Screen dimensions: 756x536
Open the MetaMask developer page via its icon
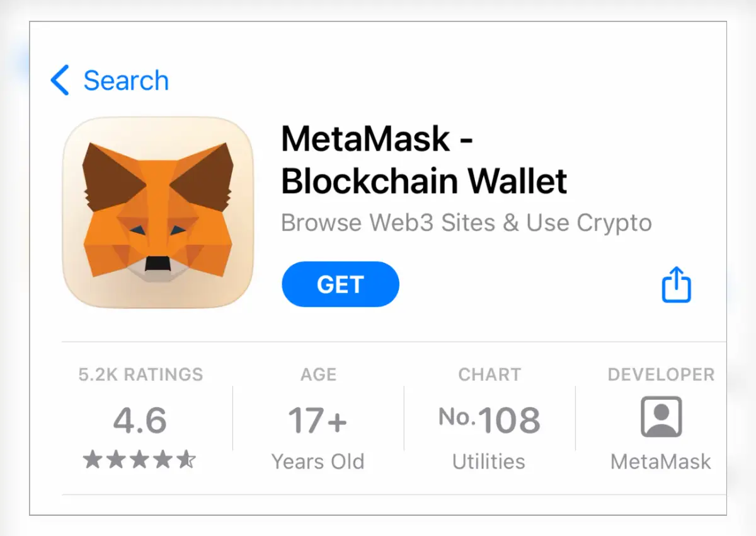[659, 416]
